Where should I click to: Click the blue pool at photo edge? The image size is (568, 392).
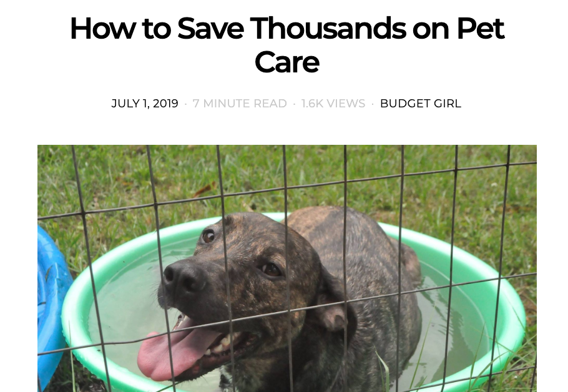pos(52,305)
